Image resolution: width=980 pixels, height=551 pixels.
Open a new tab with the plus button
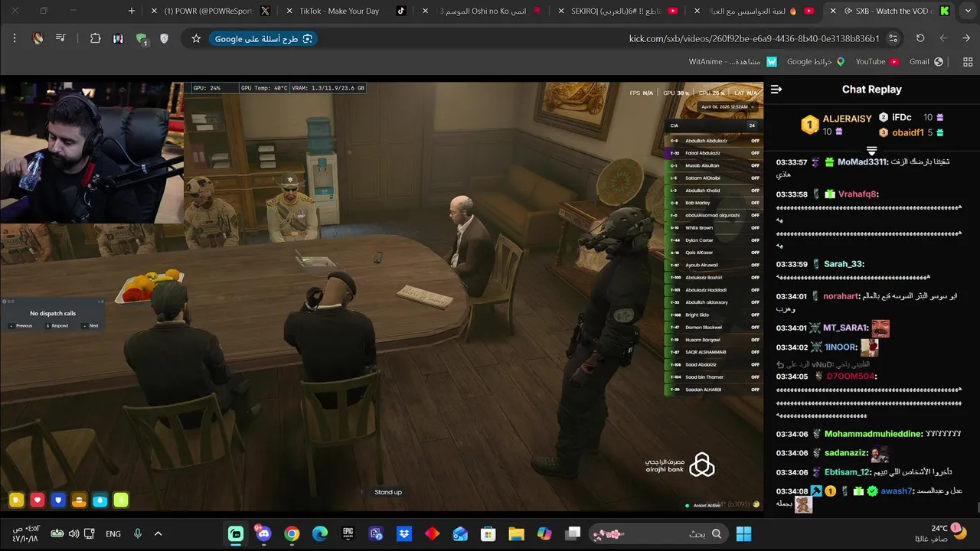pyautogui.click(x=132, y=11)
